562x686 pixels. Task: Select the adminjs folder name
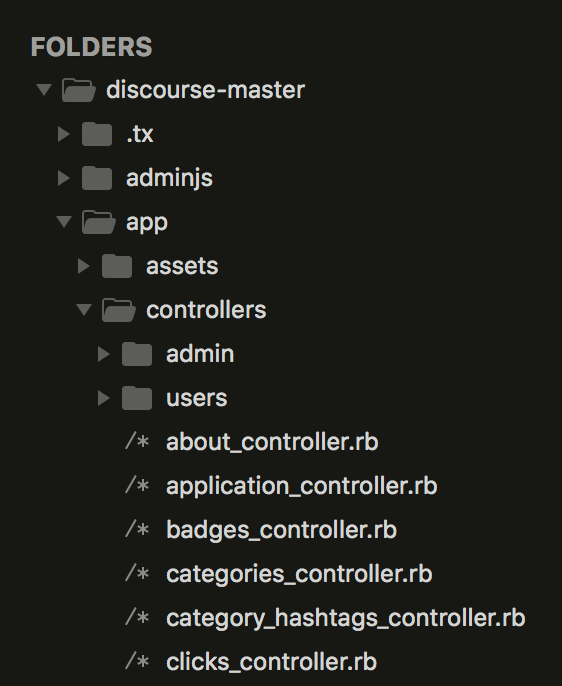click(x=169, y=178)
